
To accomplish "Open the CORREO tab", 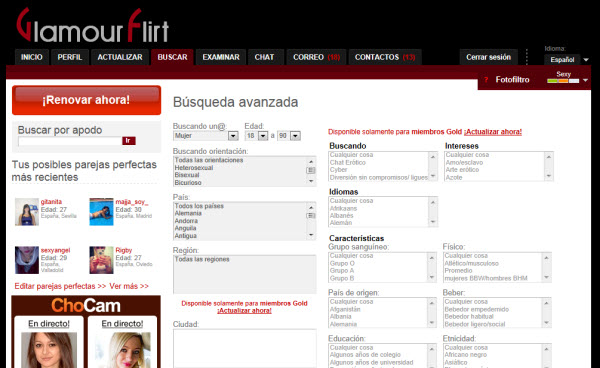I will 316,57.
